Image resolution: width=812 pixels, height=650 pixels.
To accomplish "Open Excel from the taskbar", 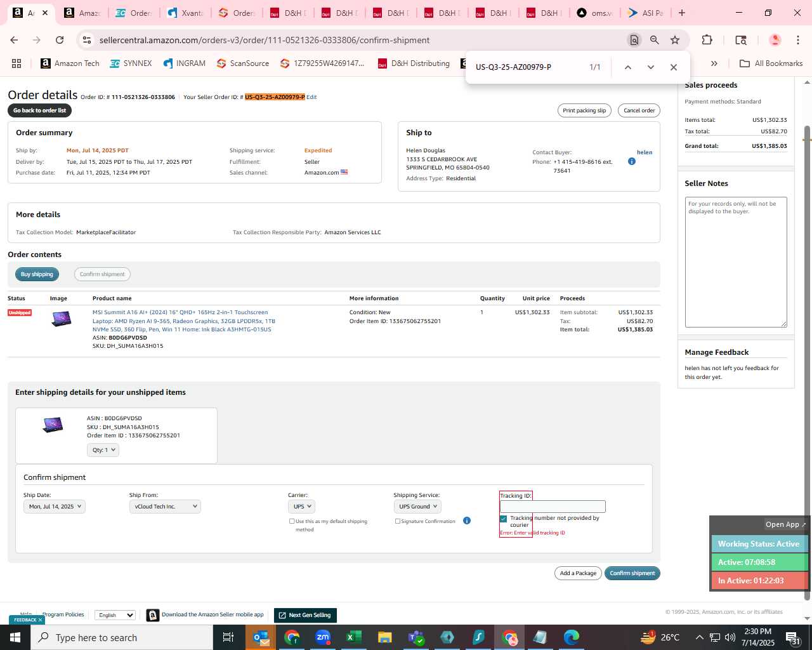I will point(354,637).
